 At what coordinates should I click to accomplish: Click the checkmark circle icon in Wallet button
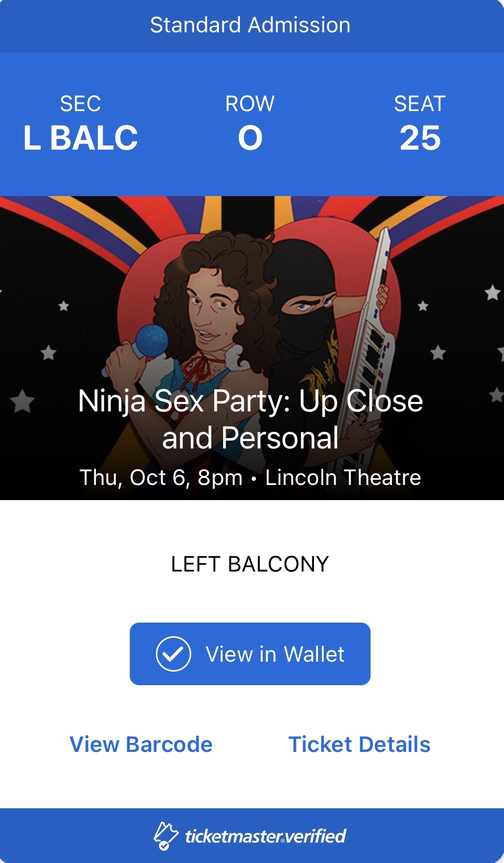pos(174,654)
